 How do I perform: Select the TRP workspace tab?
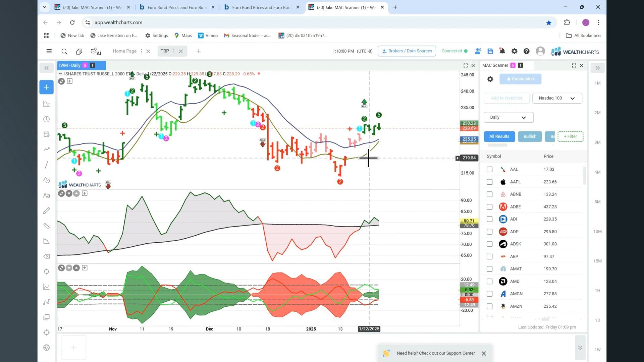pos(165,51)
